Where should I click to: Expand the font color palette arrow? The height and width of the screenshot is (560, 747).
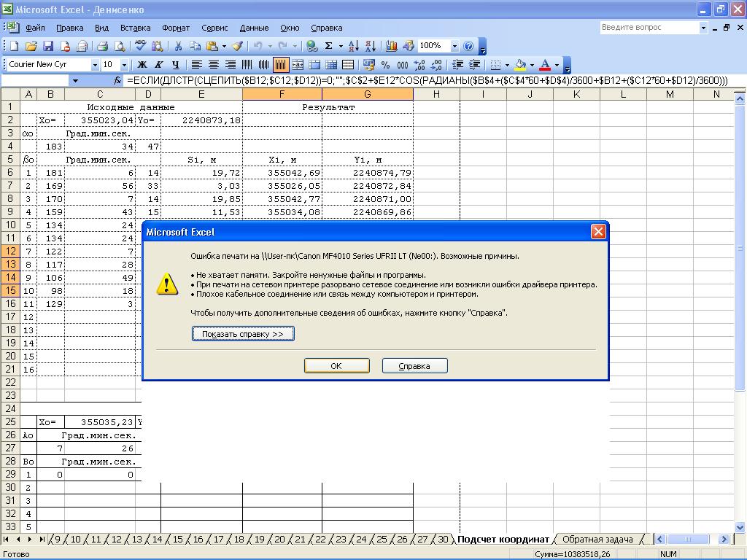tap(557, 65)
